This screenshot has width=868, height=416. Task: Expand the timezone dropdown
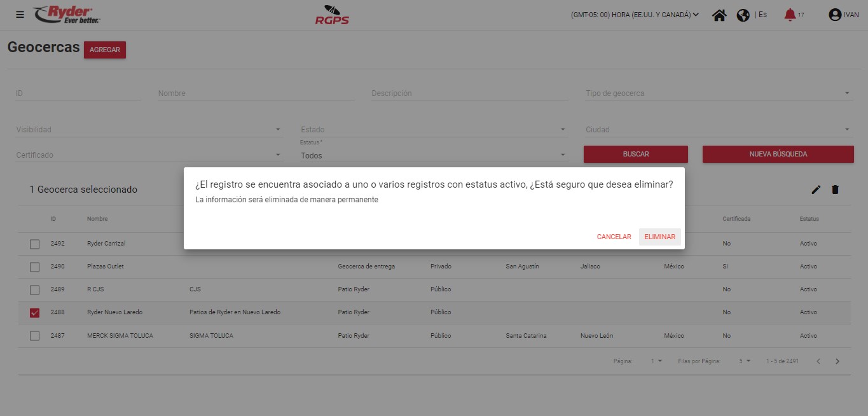point(635,15)
